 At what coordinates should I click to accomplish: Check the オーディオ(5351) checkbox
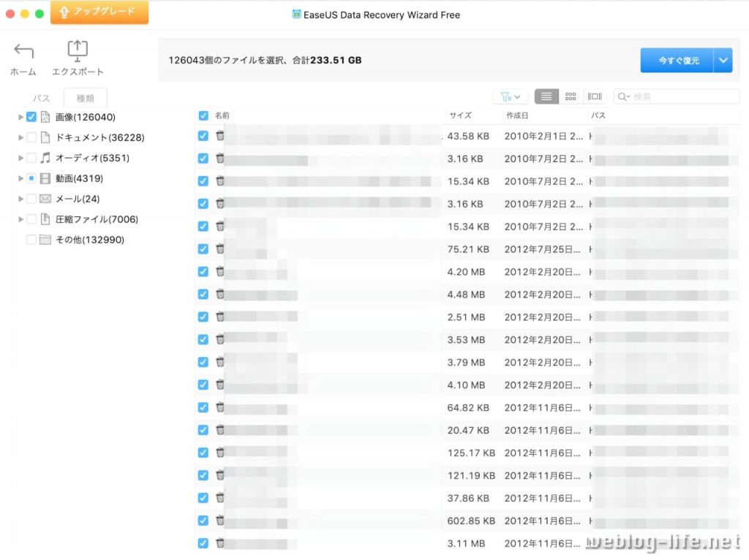coord(31,158)
